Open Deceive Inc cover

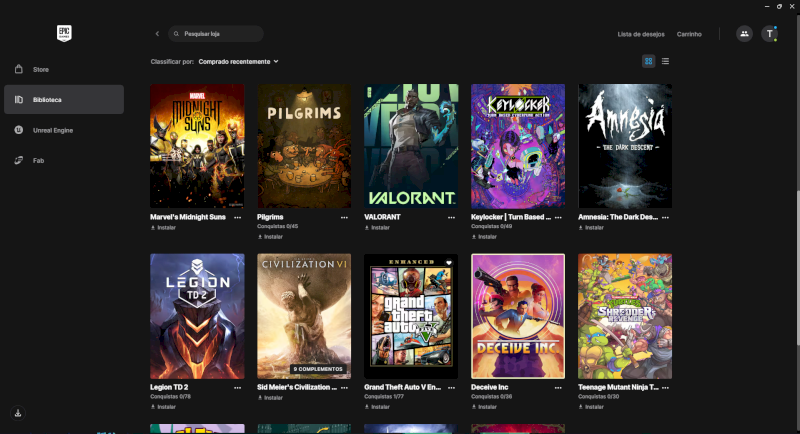(518, 316)
